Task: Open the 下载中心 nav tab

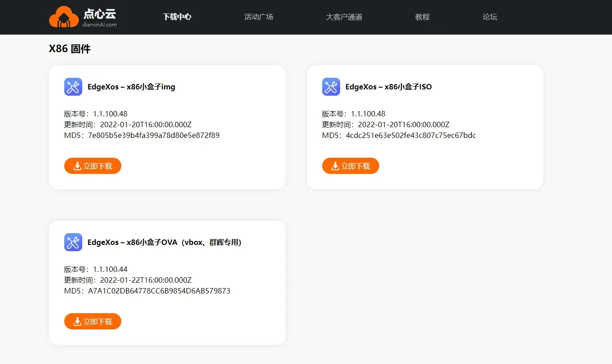Action: [177, 17]
